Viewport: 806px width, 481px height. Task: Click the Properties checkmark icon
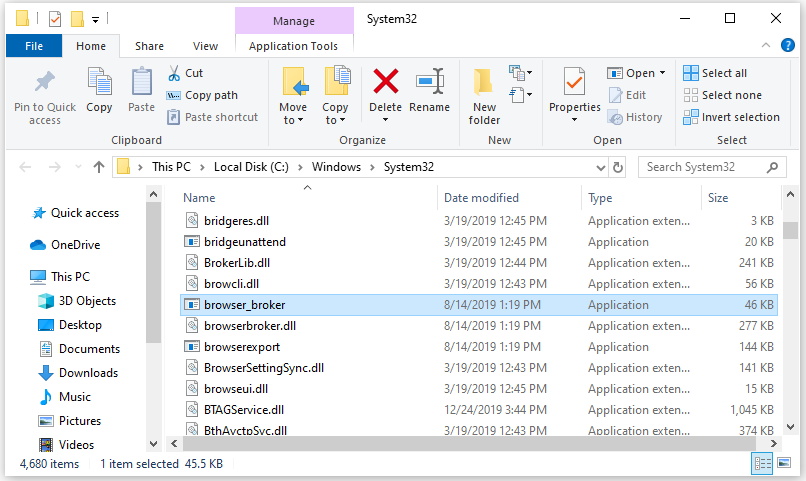click(574, 82)
